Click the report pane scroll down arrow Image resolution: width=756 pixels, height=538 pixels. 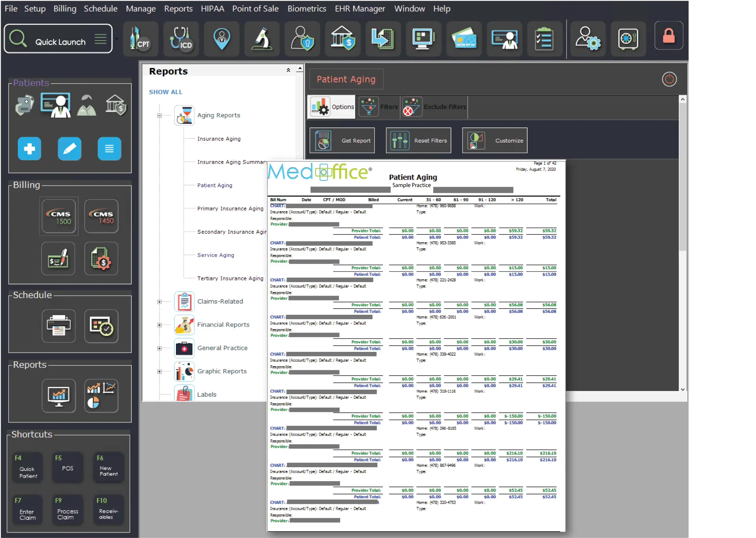click(x=682, y=389)
